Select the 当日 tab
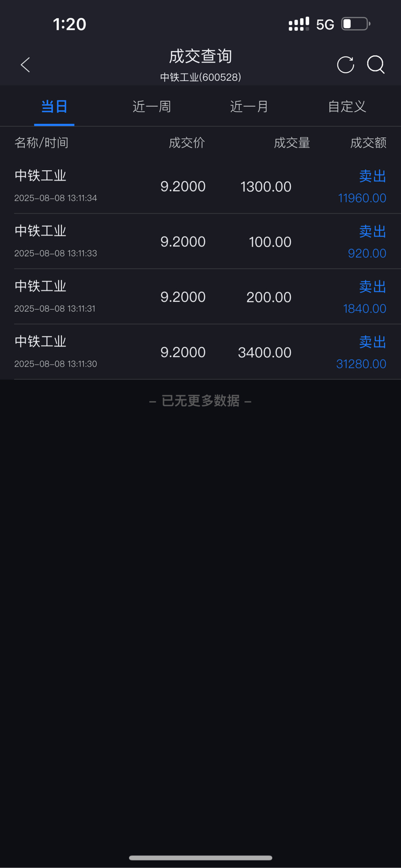The height and width of the screenshot is (868, 401). pos(54,107)
